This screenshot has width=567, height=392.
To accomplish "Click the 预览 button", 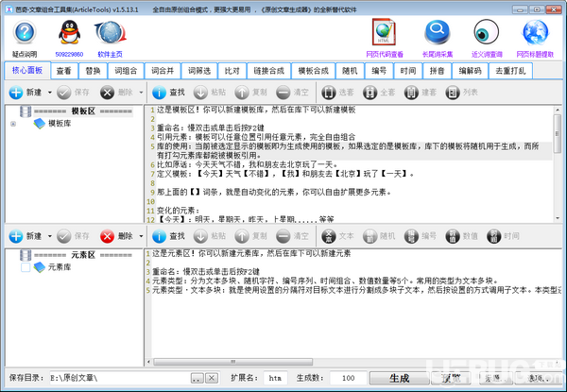I will tap(451, 378).
